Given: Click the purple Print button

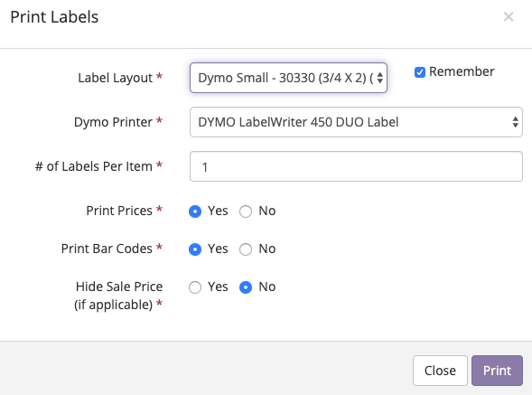Looking at the screenshot, I should [x=497, y=371].
